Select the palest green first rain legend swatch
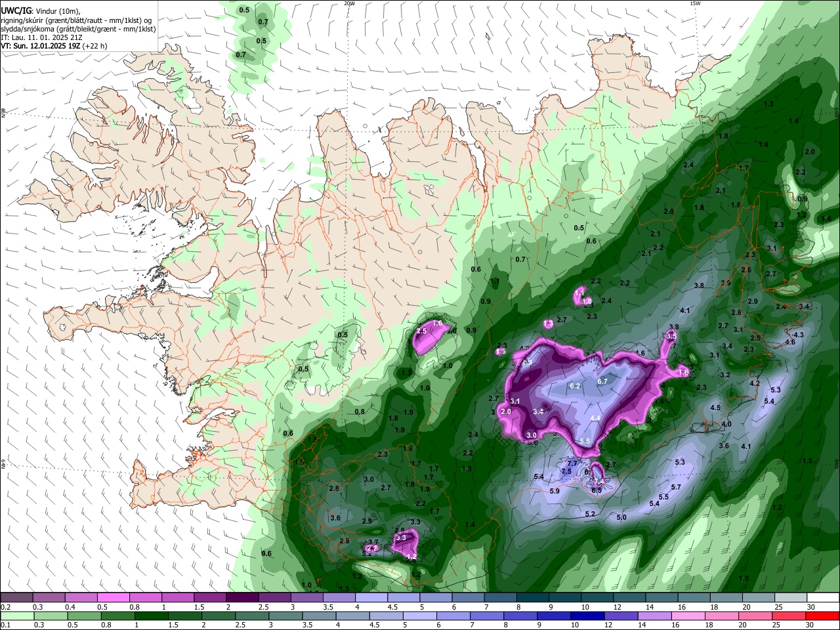 click(x=16, y=616)
